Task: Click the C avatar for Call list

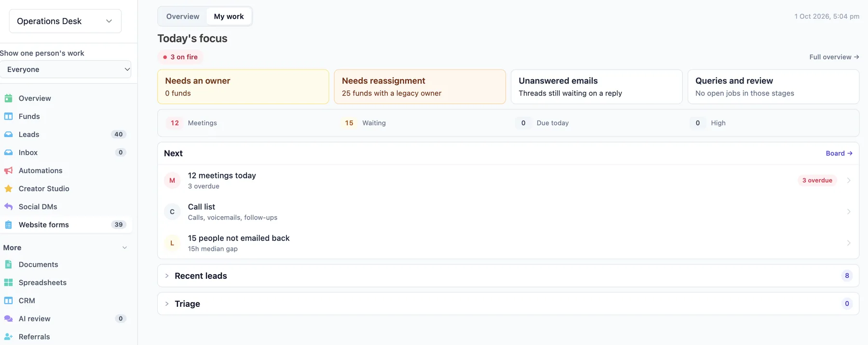Action: click(x=172, y=212)
